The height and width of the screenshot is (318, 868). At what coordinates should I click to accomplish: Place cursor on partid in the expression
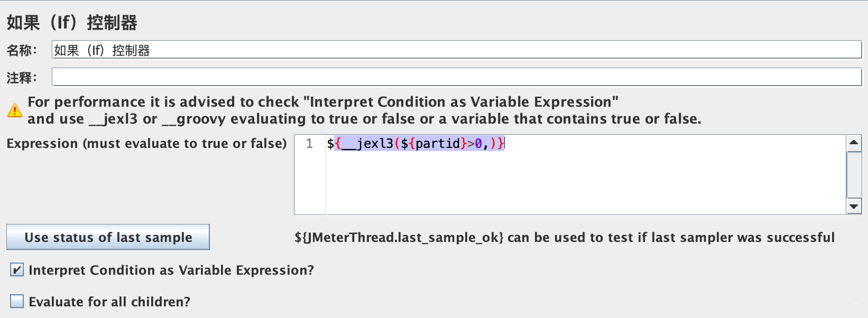[x=438, y=144]
